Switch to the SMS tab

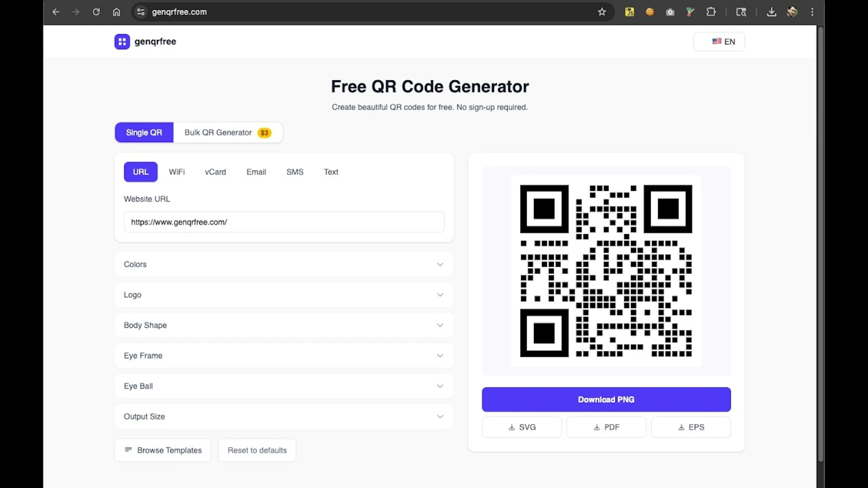pos(295,172)
